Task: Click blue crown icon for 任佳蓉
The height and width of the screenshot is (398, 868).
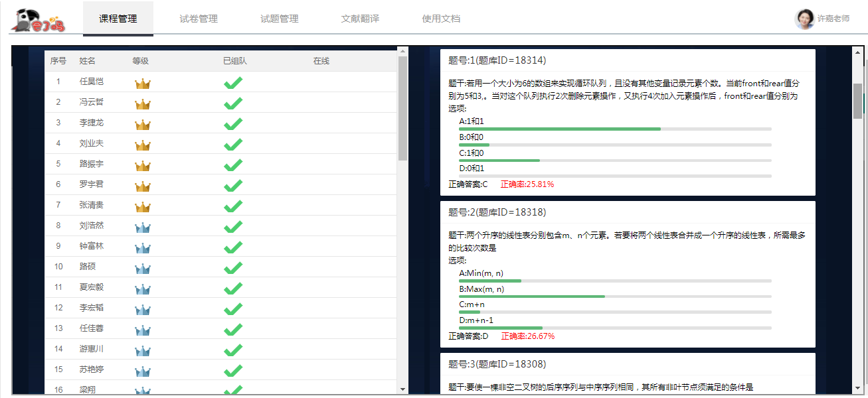Action: [143, 330]
